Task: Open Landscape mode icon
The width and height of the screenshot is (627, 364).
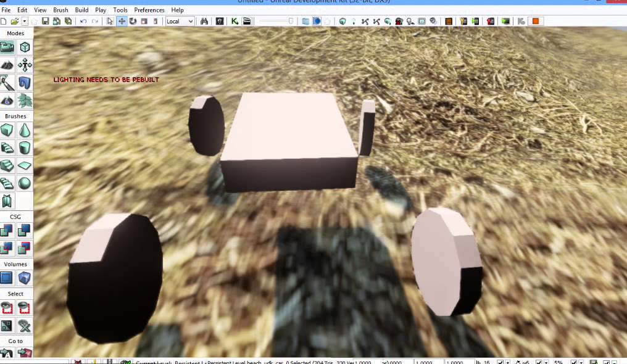Action: pyautogui.click(x=7, y=101)
